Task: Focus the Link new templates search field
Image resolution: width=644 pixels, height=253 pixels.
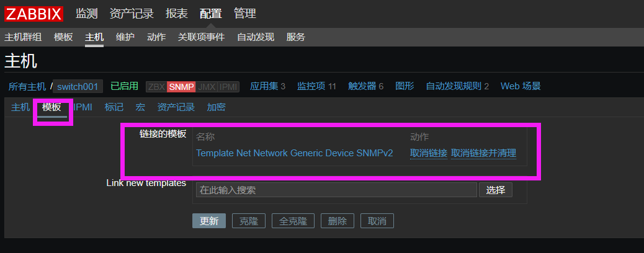Action: (x=336, y=190)
